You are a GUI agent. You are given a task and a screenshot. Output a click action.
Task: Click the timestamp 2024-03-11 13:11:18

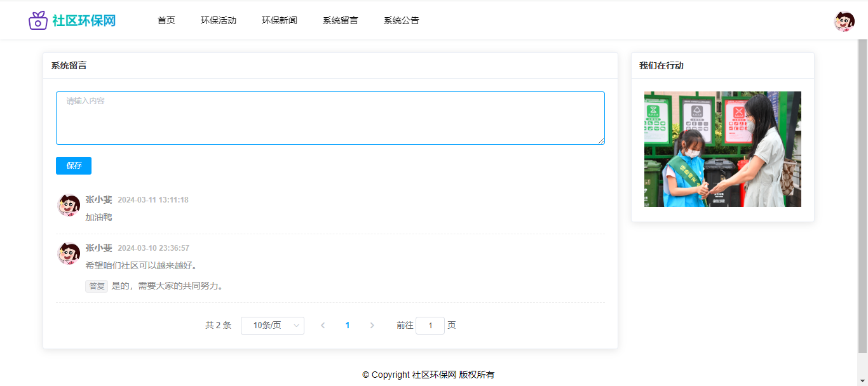[x=153, y=200]
